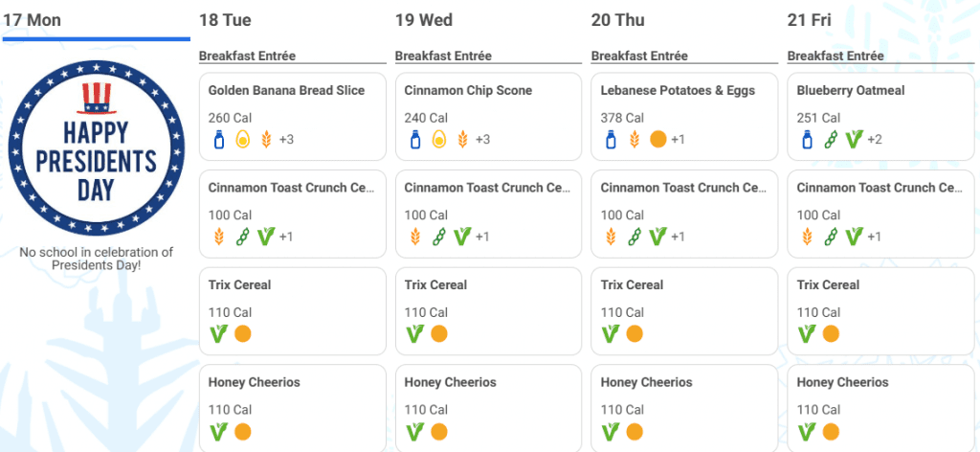Expand +2 more icons on Blueberry Oatmeal

click(875, 140)
